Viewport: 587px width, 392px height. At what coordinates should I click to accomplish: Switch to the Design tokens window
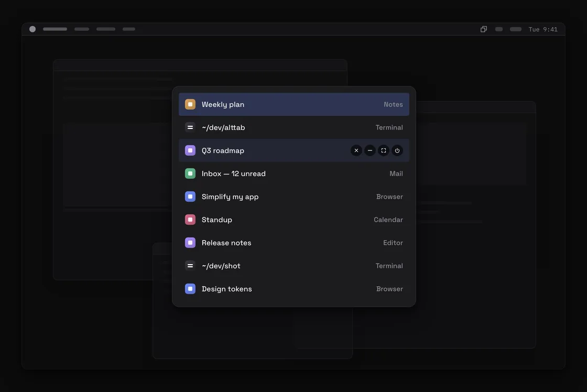pyautogui.click(x=294, y=289)
